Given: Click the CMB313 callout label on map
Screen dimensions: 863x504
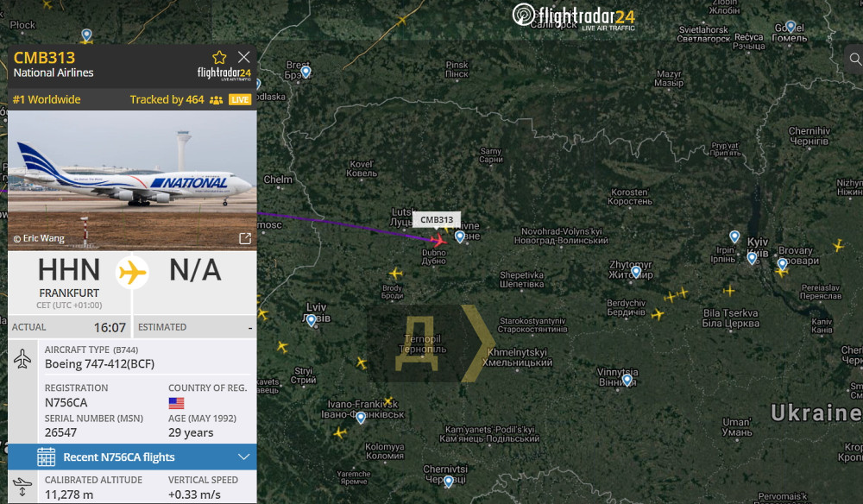Looking at the screenshot, I should (437, 219).
